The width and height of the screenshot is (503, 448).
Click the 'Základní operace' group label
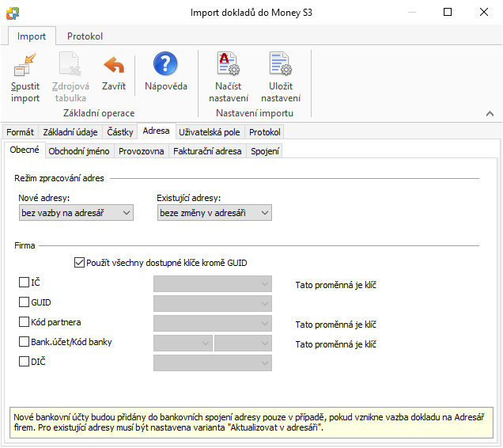[x=99, y=113]
